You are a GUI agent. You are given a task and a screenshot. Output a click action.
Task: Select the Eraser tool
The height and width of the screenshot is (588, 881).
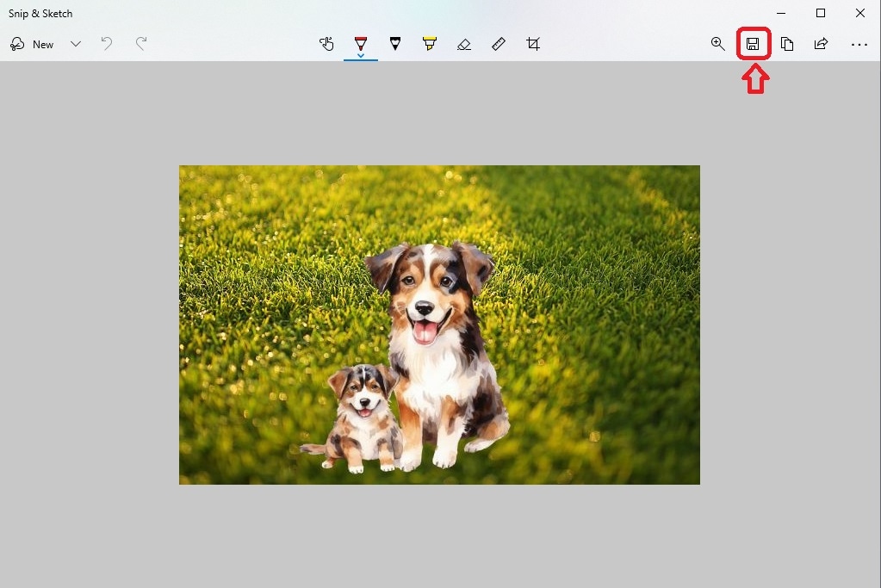click(464, 44)
